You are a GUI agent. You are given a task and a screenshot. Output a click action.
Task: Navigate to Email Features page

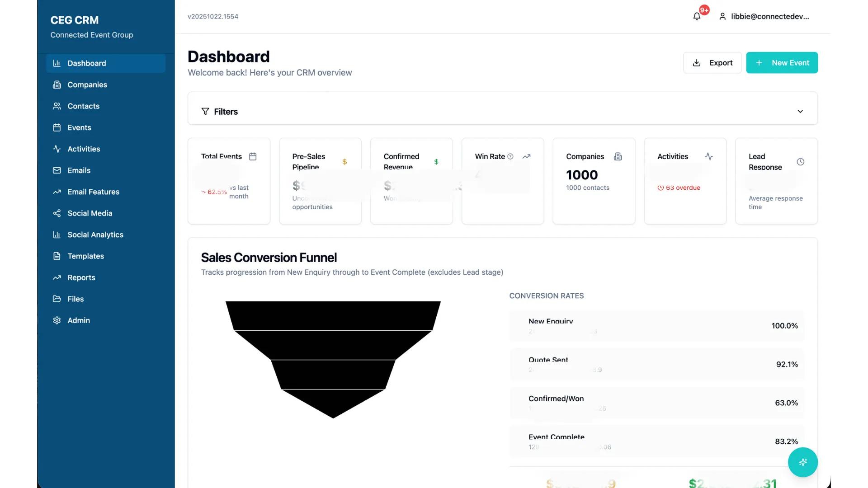click(x=93, y=192)
